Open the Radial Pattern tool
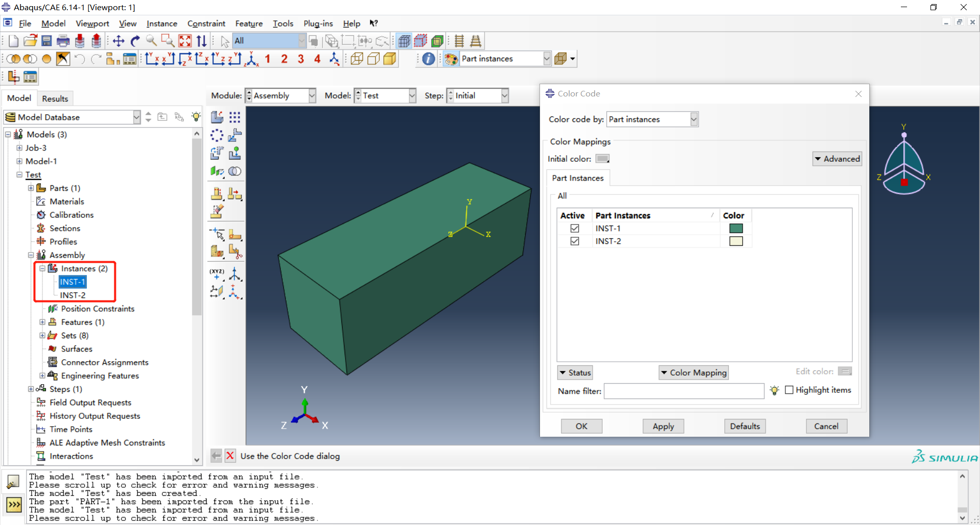The height and width of the screenshot is (525, 980). pos(216,135)
